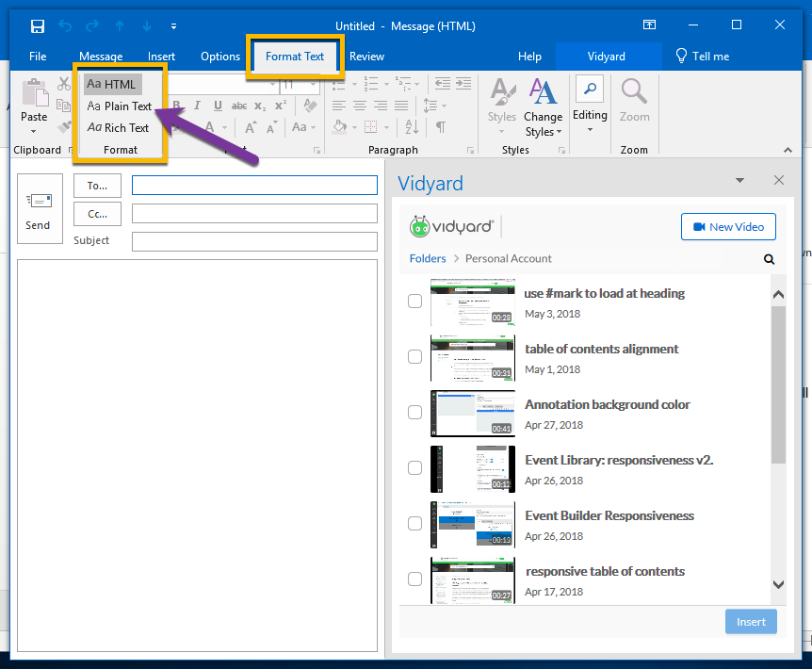Switch message format to Plain Text
Viewport: 812px width, 669px height.
tap(119, 106)
